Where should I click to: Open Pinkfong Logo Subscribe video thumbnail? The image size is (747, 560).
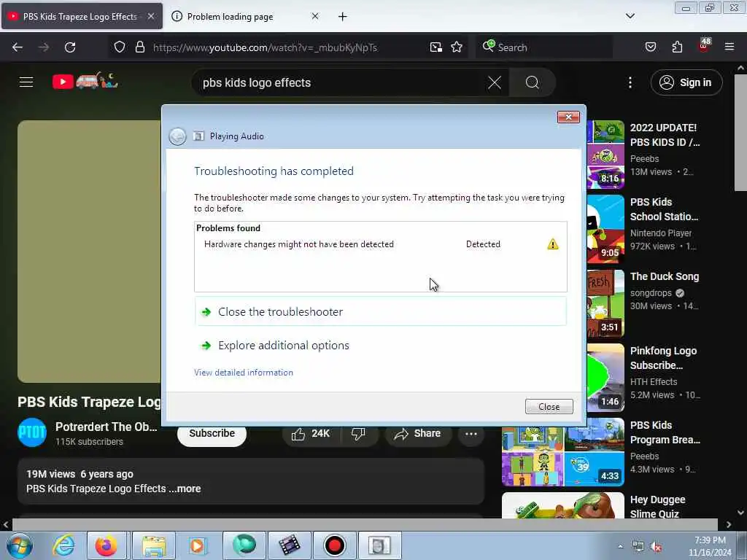tap(605, 378)
